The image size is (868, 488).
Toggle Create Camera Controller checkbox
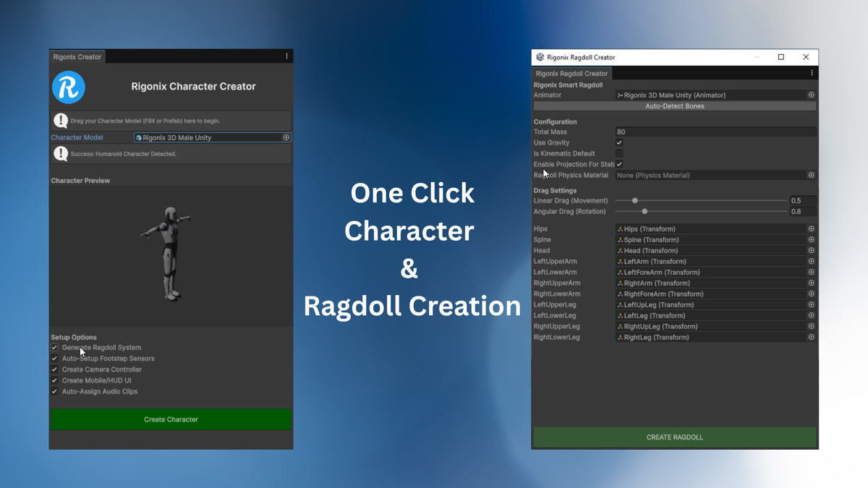click(54, 369)
